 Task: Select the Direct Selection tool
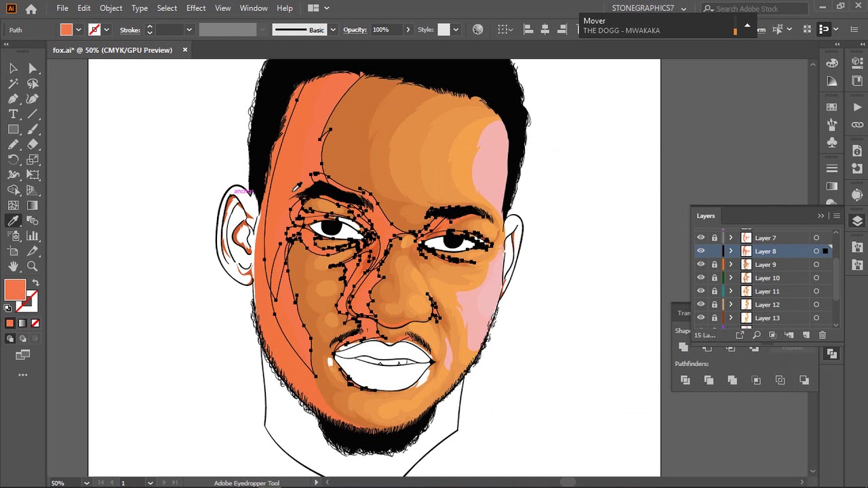tap(33, 68)
